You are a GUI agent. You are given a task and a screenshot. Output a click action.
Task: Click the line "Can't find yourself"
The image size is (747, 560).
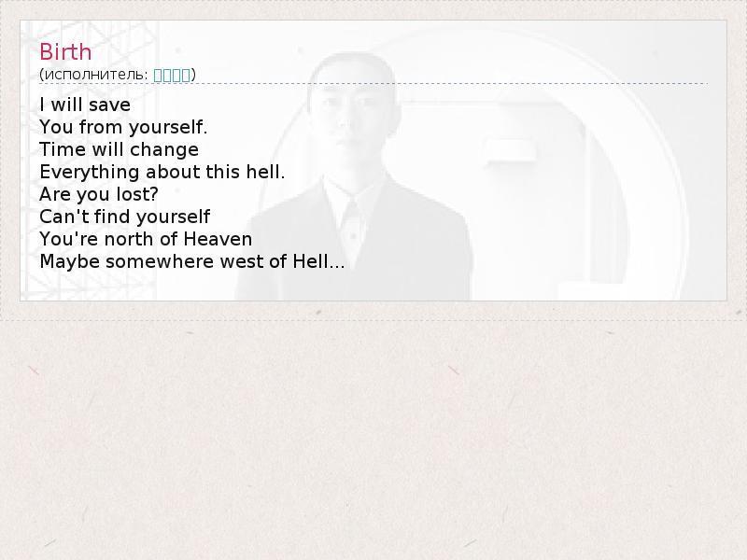point(124,217)
